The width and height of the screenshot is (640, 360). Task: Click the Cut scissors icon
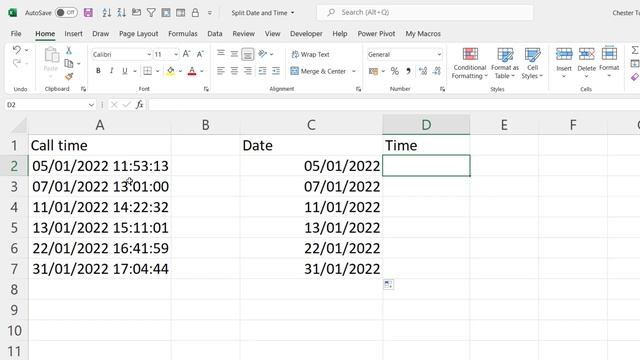[x=69, y=50]
